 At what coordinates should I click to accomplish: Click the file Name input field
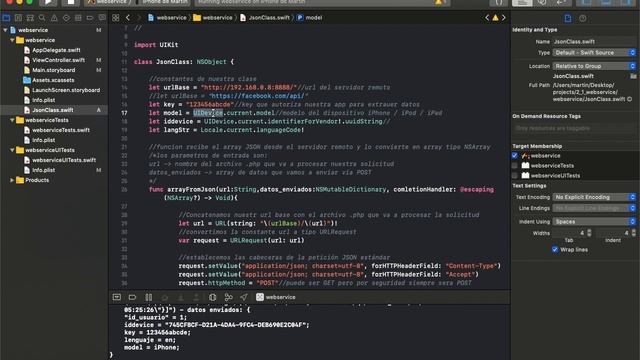click(x=594, y=42)
